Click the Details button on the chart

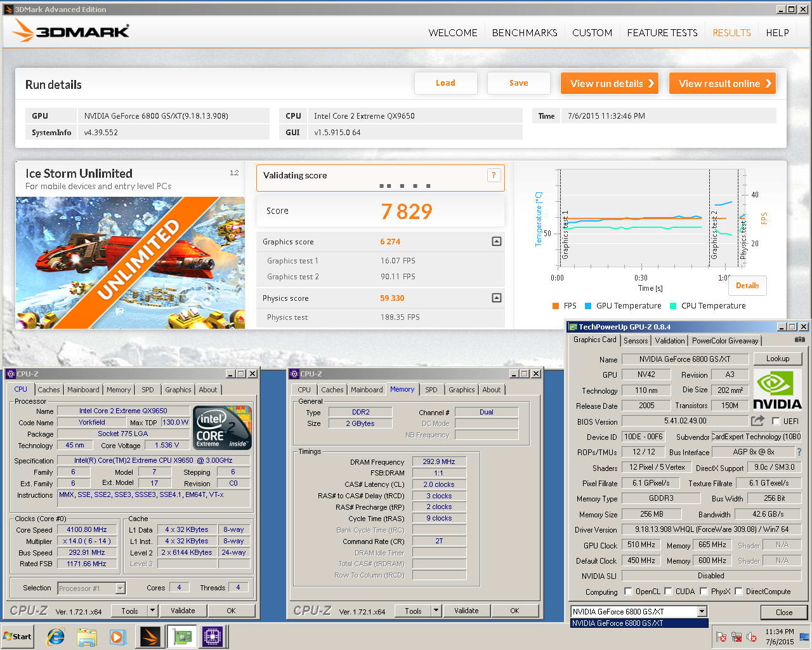[747, 286]
